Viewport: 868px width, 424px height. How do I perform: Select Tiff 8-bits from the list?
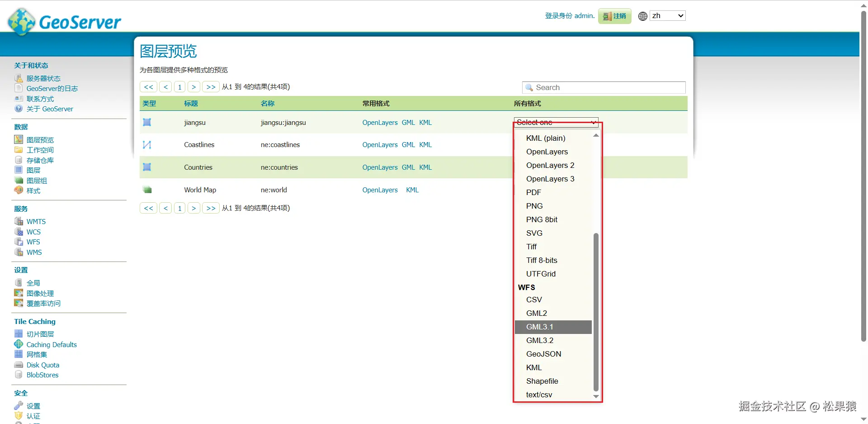pyautogui.click(x=542, y=260)
